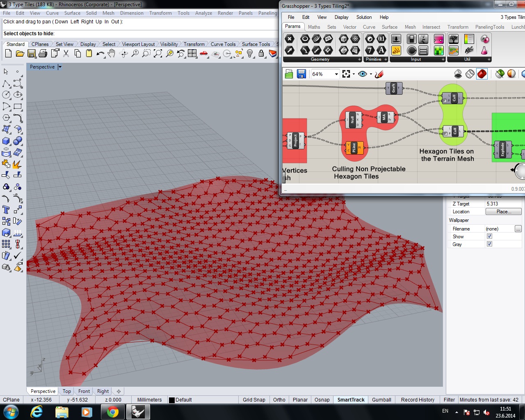Click the Place... location button
This screenshot has width=525, height=420.
coord(504,212)
